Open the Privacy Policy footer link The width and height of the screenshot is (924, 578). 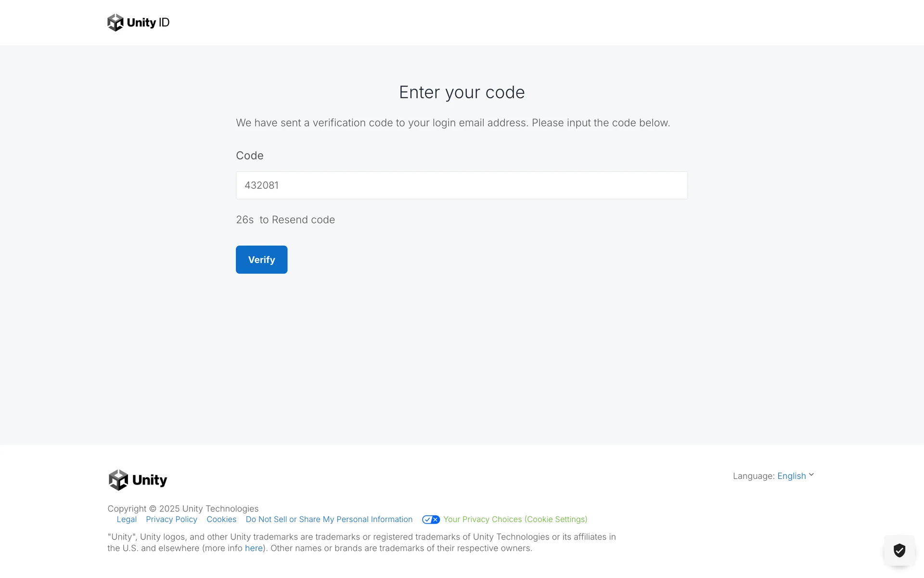tap(171, 520)
